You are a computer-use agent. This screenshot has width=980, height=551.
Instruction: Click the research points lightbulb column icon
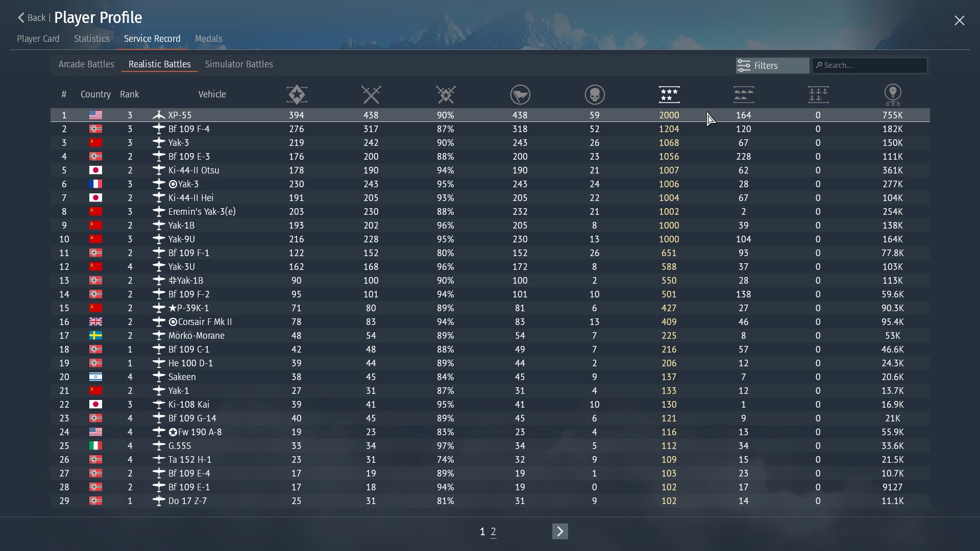[893, 94]
